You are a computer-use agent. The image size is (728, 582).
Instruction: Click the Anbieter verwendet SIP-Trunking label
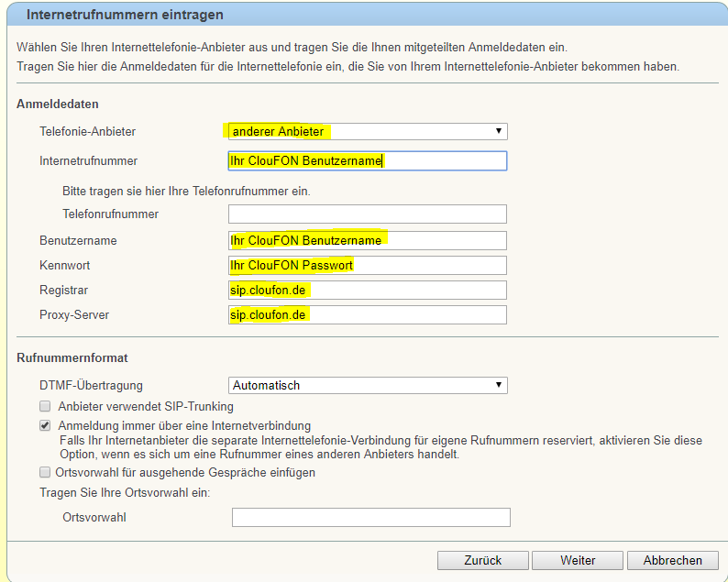(146, 407)
